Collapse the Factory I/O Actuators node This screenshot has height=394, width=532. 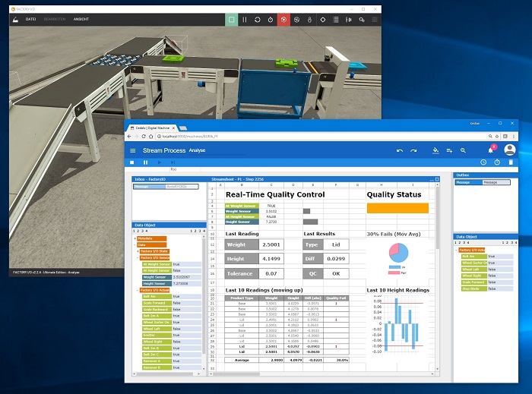click(x=138, y=290)
